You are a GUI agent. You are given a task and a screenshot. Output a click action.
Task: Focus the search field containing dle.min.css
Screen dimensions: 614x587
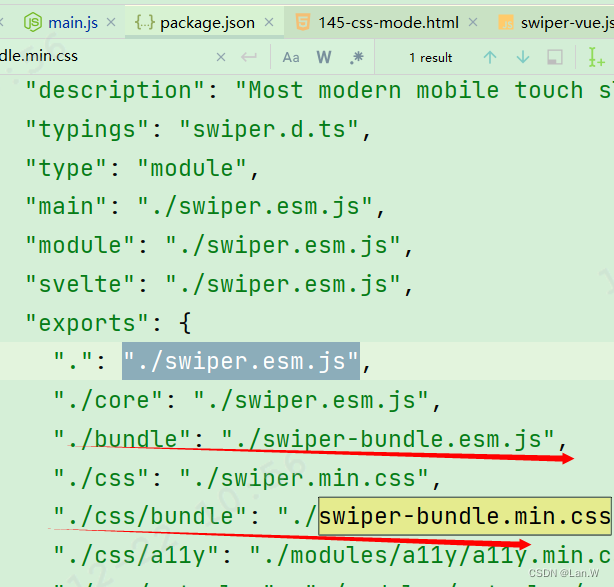(x=106, y=56)
